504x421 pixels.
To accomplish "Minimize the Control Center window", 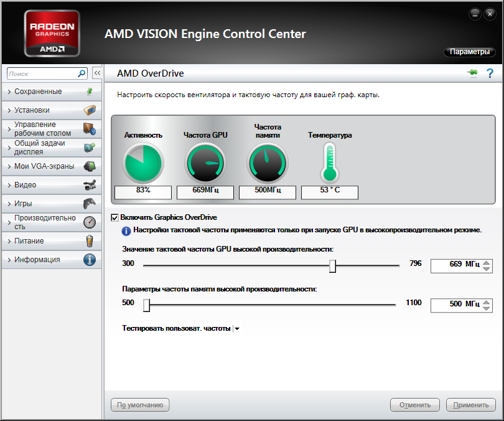I will (x=475, y=14).
